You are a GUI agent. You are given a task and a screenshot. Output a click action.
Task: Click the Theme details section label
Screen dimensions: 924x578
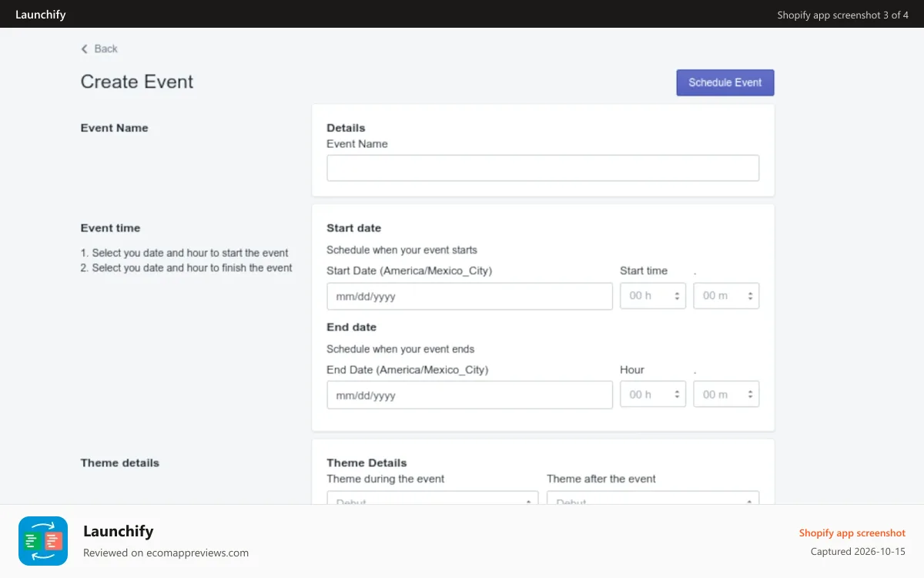(x=120, y=463)
